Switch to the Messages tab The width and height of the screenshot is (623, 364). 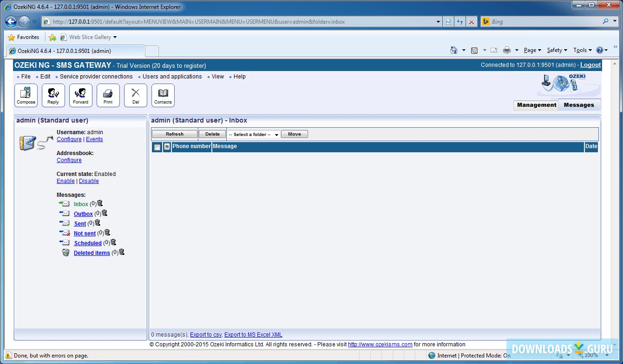coord(579,105)
